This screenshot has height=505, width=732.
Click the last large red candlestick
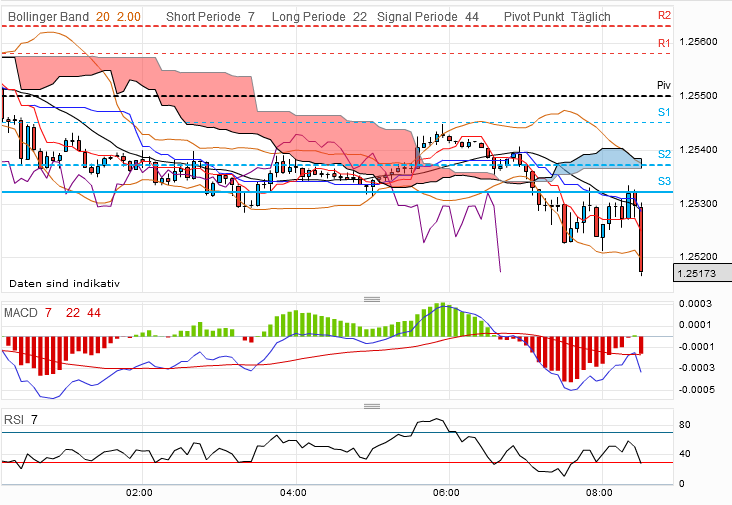[x=641, y=239]
